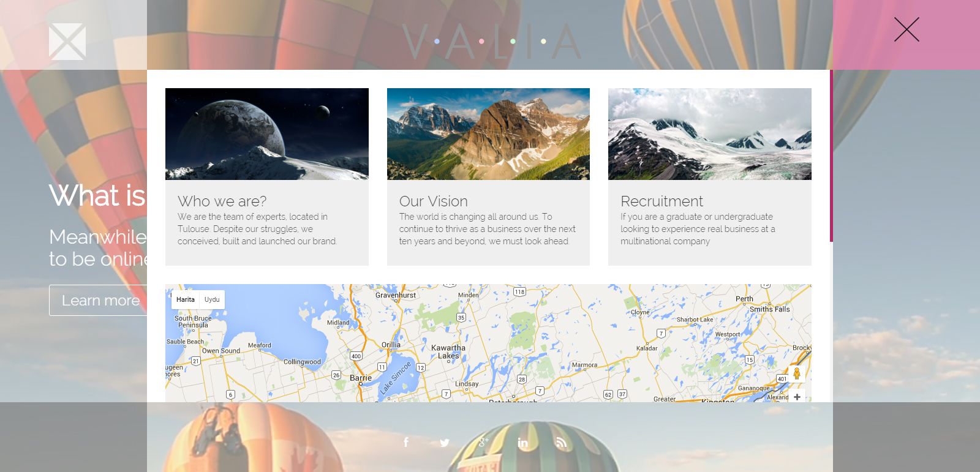The height and width of the screenshot is (472, 980).
Task: Zoom in map with plus button
Action: tap(797, 397)
